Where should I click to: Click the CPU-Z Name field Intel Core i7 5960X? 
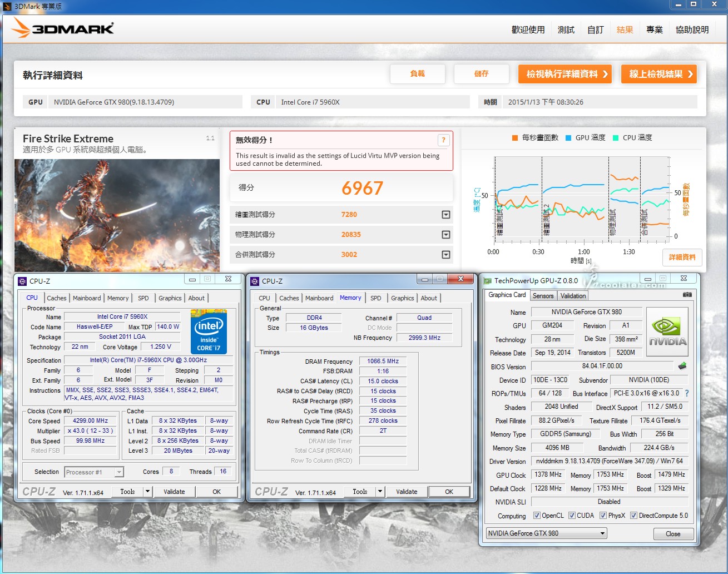tap(122, 317)
